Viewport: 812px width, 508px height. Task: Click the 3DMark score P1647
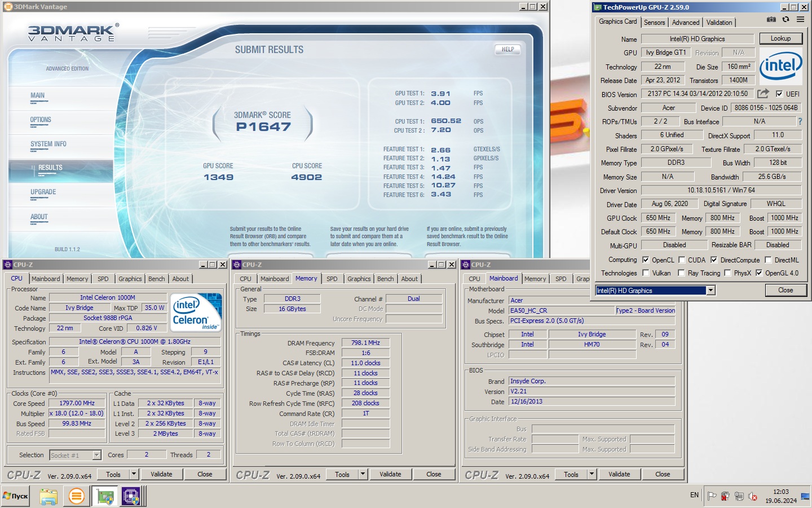tap(263, 126)
